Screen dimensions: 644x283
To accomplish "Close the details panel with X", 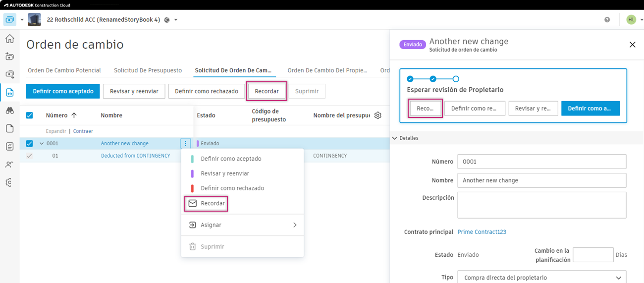I will point(632,45).
